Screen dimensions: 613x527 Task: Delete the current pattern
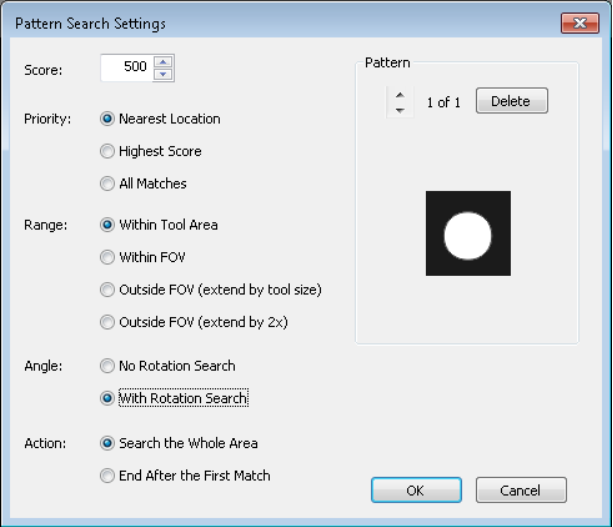(512, 101)
